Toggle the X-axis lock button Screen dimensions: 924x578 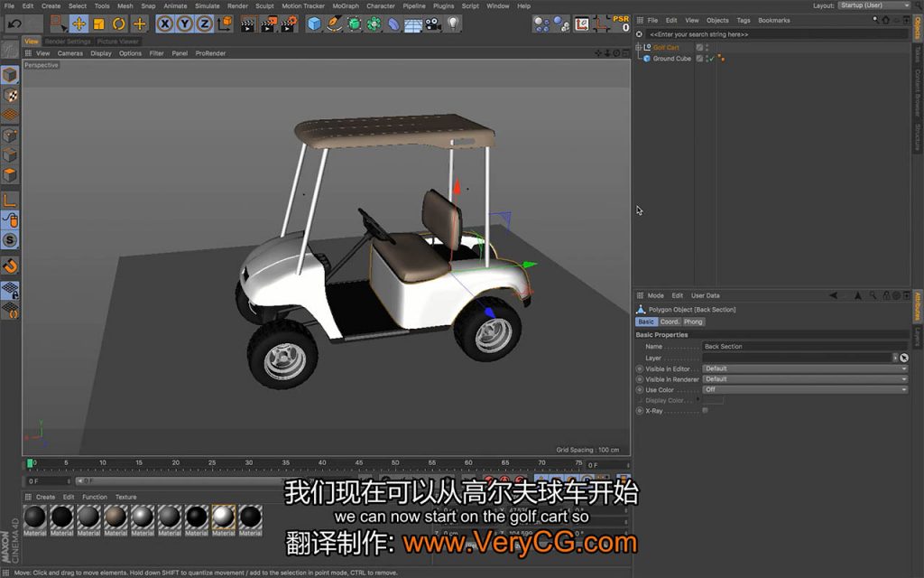tap(165, 23)
